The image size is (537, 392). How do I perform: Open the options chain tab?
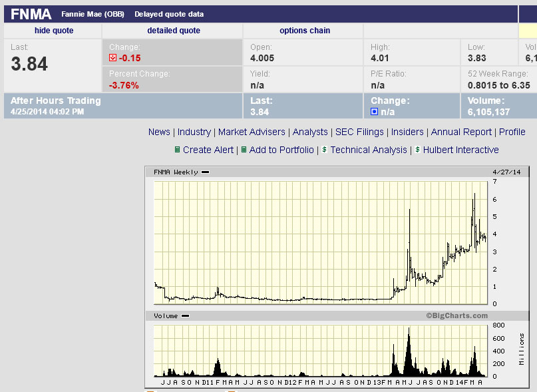point(305,31)
